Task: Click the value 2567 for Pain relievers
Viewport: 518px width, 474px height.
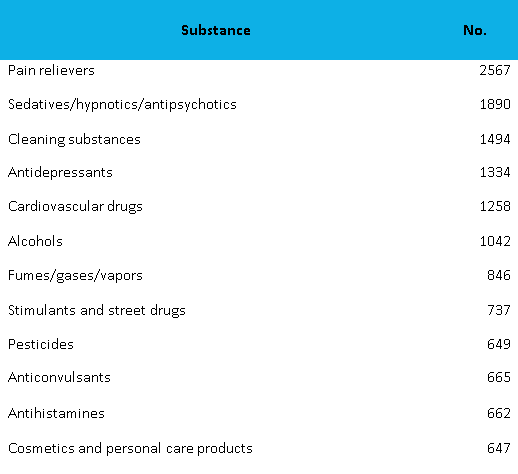Action: 495,70
